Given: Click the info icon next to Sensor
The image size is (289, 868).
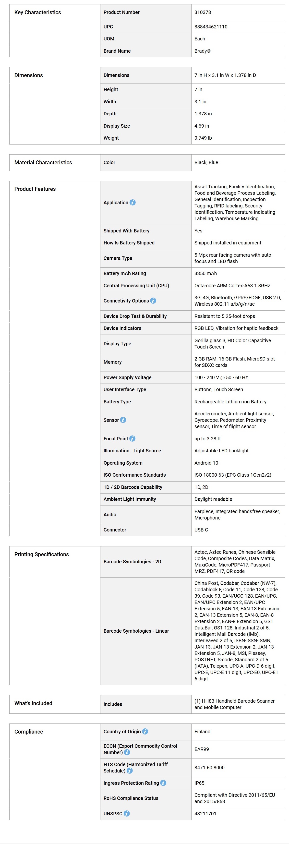Looking at the screenshot, I should point(123,420).
